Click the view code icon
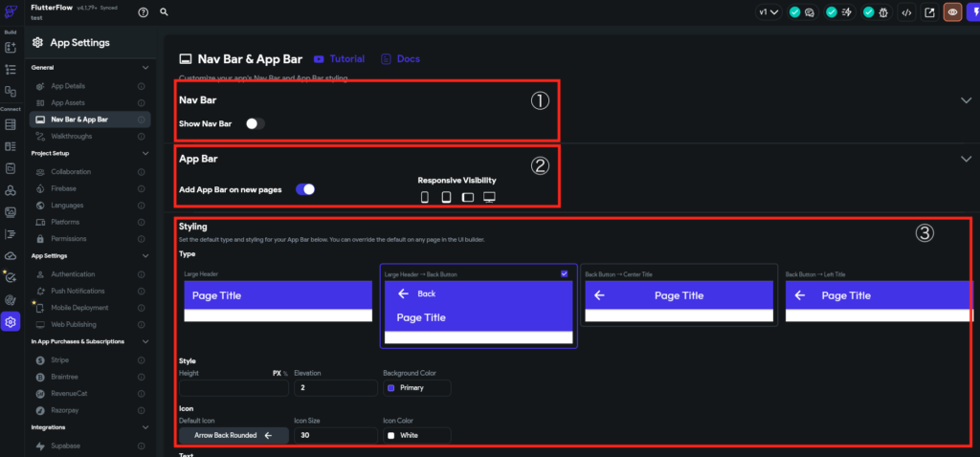980x457 pixels. coord(905,12)
